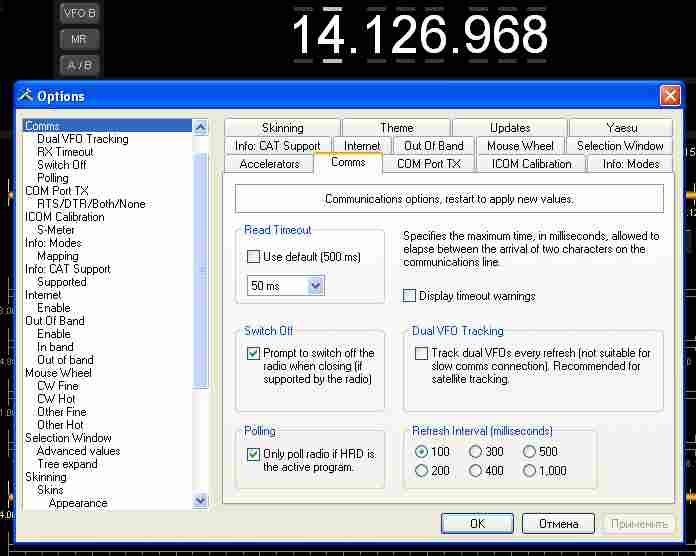Screen dimensions: 696x556
Task: Select the 300 refresh interval option
Action: point(476,452)
